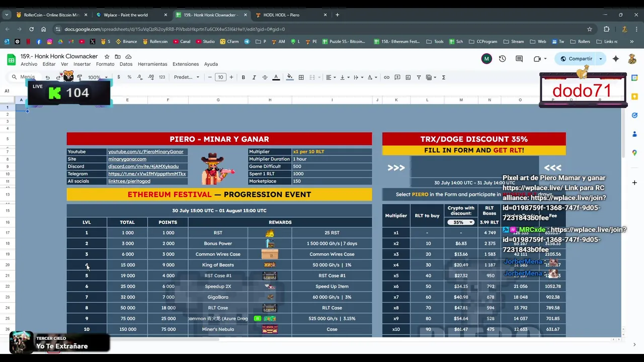Reload the page in the browser
The width and height of the screenshot is (644, 362).
(31, 29)
